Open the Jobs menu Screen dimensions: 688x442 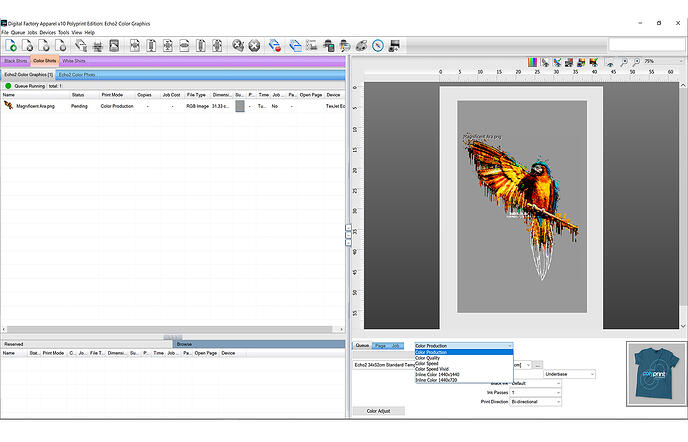[x=32, y=32]
